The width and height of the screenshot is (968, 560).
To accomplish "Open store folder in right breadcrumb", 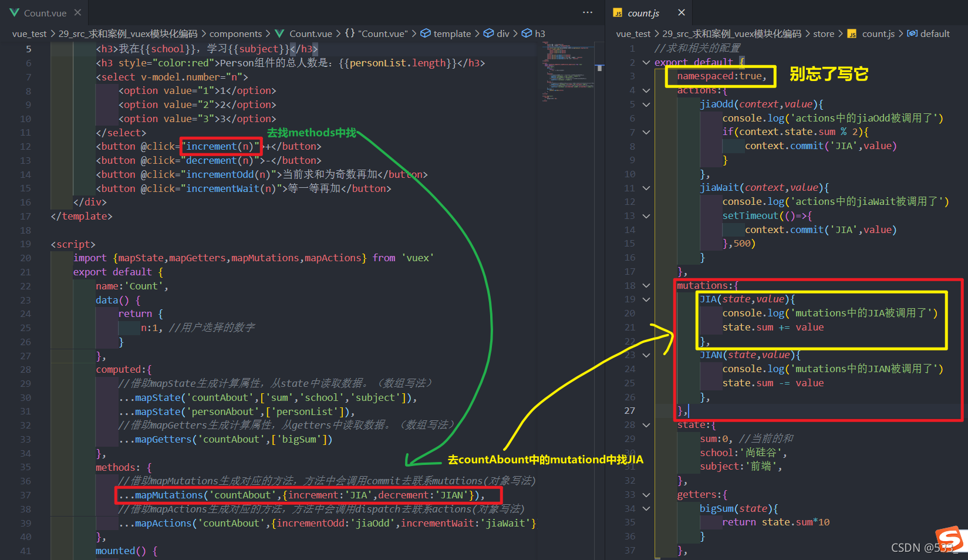I will [x=824, y=33].
